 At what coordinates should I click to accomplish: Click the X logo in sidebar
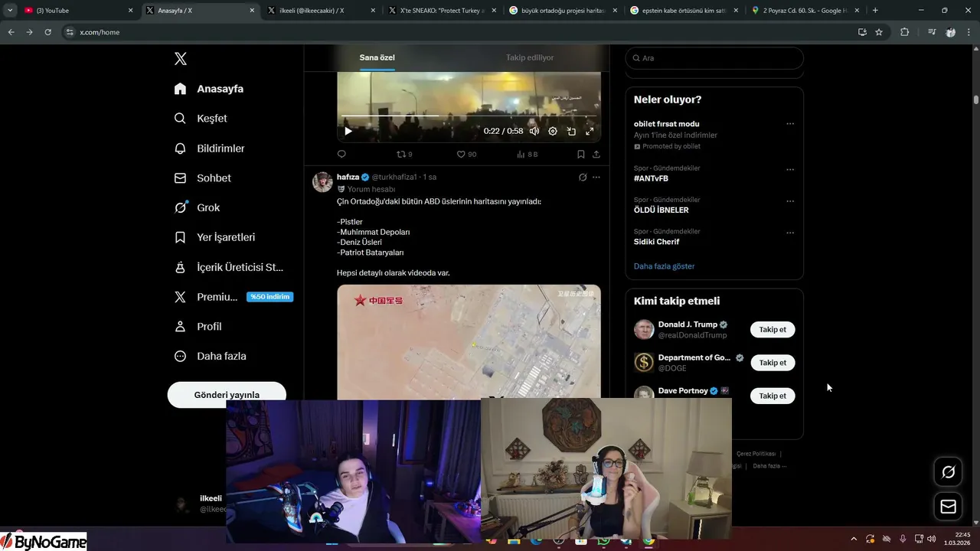[181, 59]
